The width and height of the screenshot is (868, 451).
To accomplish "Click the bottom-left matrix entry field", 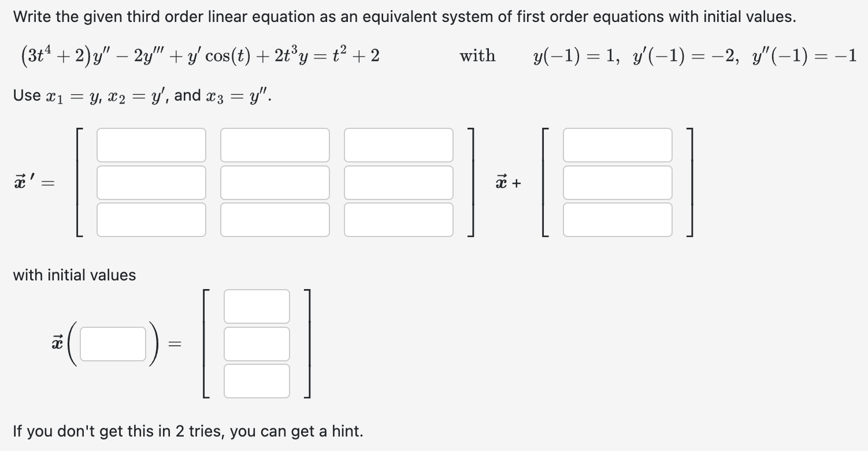I will pyautogui.click(x=151, y=219).
